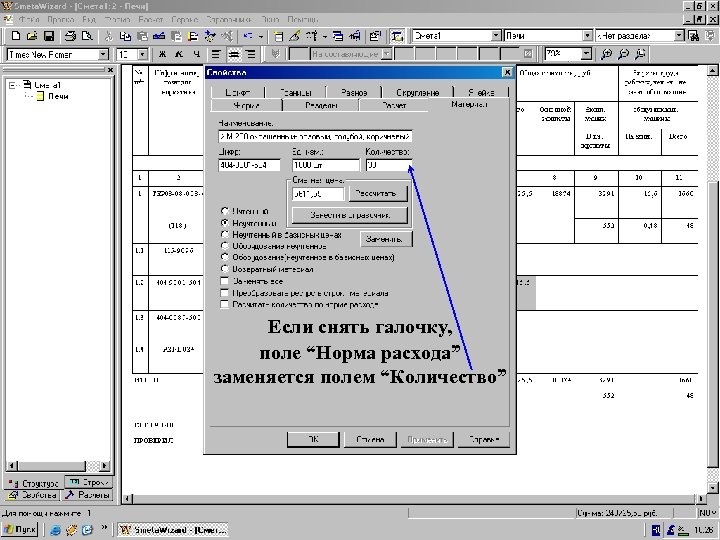Click SmetaWizard taskbar button
The width and height of the screenshot is (720, 540).
point(173,529)
